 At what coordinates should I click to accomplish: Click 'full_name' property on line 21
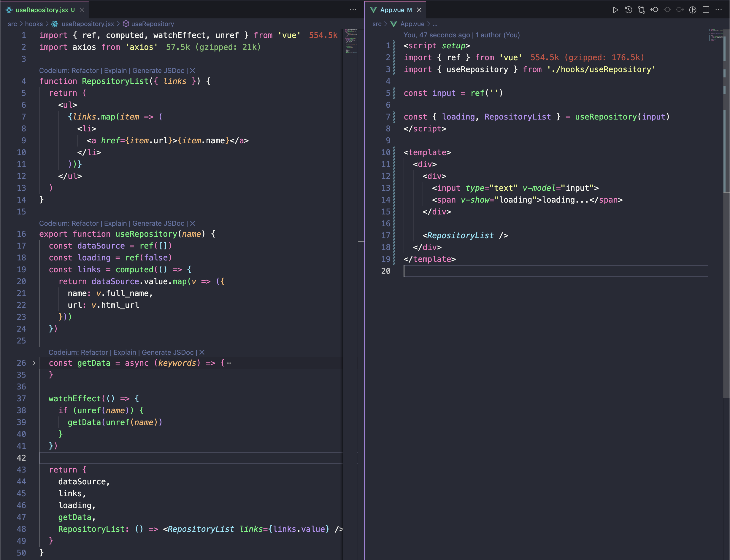pyautogui.click(x=127, y=293)
